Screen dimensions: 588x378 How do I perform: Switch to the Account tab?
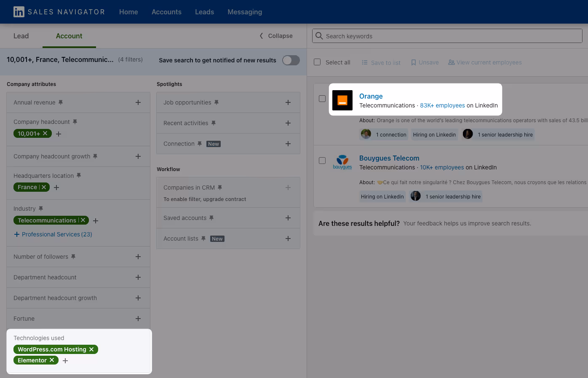coord(69,36)
